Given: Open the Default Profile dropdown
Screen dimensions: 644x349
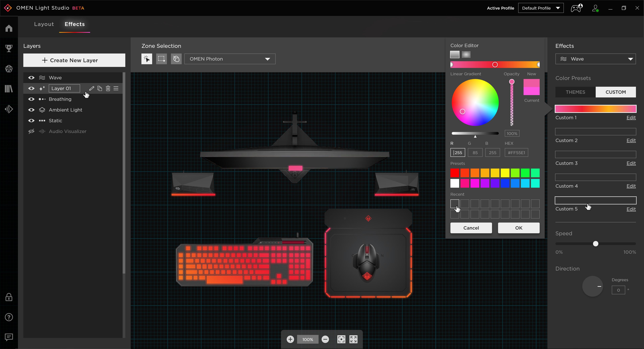Looking at the screenshot, I should pyautogui.click(x=541, y=8).
